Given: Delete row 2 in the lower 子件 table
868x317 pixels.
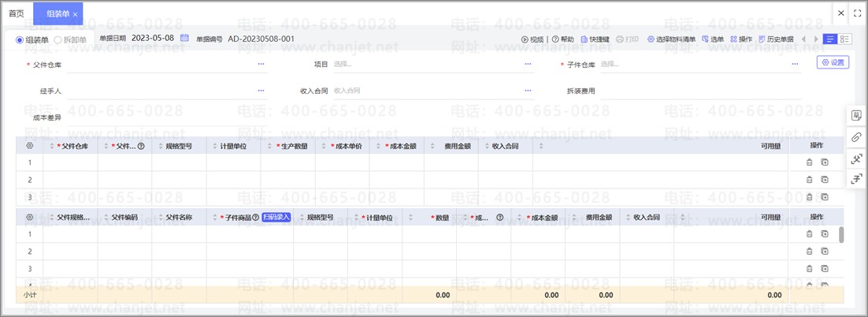Looking at the screenshot, I should (x=810, y=251).
